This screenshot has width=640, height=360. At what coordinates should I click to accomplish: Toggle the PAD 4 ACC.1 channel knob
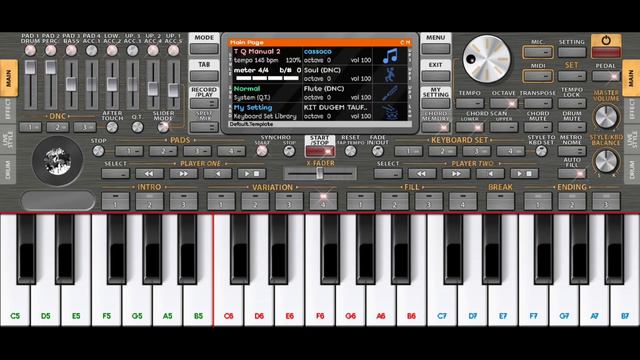[x=91, y=51]
